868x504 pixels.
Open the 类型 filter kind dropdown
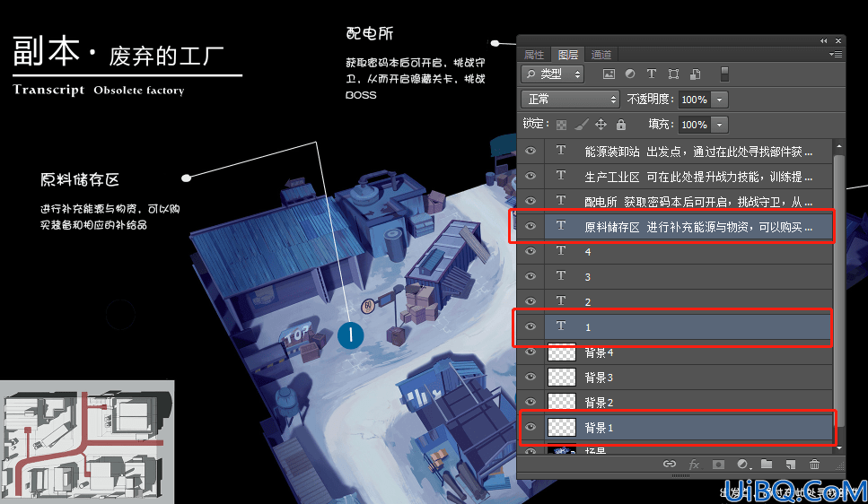[552, 74]
